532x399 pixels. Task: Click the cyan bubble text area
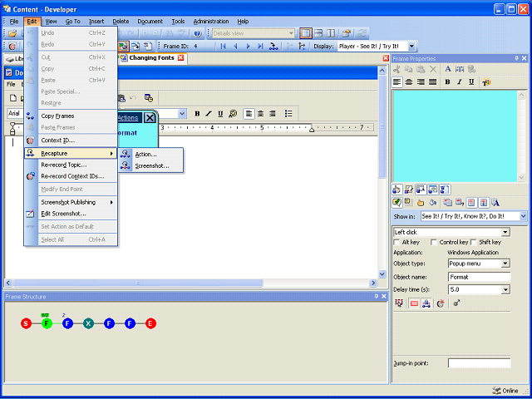[455, 136]
